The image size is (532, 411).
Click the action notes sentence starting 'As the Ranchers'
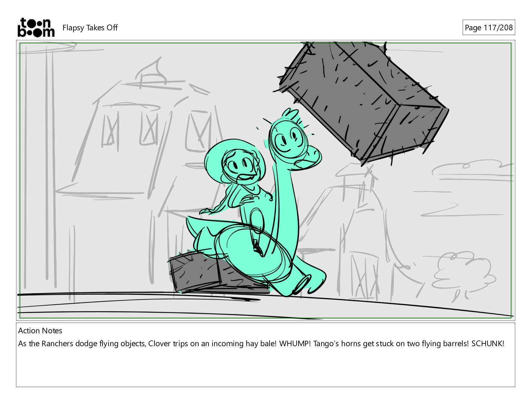click(x=261, y=344)
